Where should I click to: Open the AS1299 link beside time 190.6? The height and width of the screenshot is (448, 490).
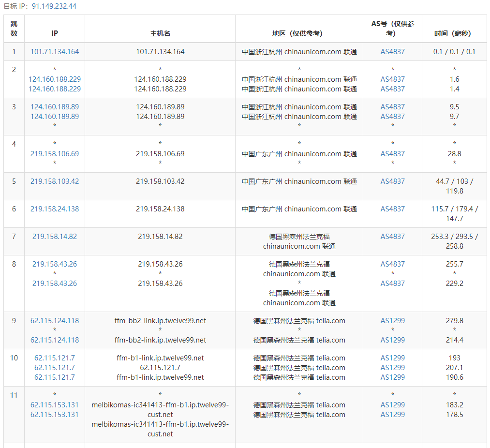tap(392, 377)
